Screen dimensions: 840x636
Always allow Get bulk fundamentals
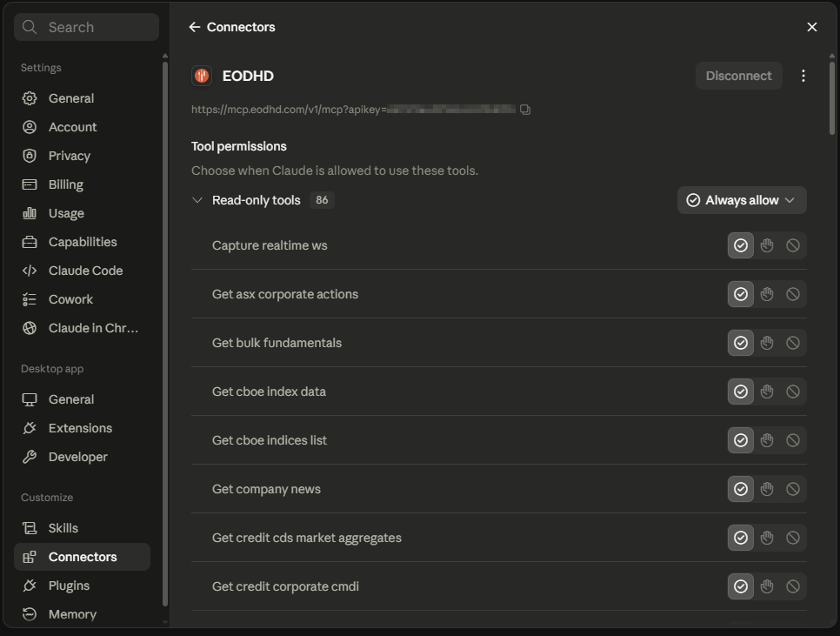pos(741,343)
